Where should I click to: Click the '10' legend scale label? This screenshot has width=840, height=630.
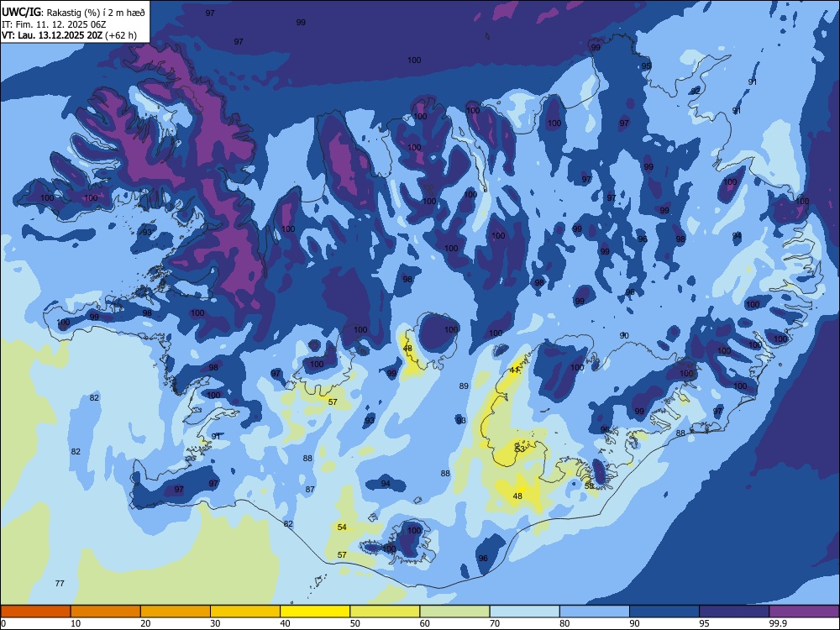point(76,623)
